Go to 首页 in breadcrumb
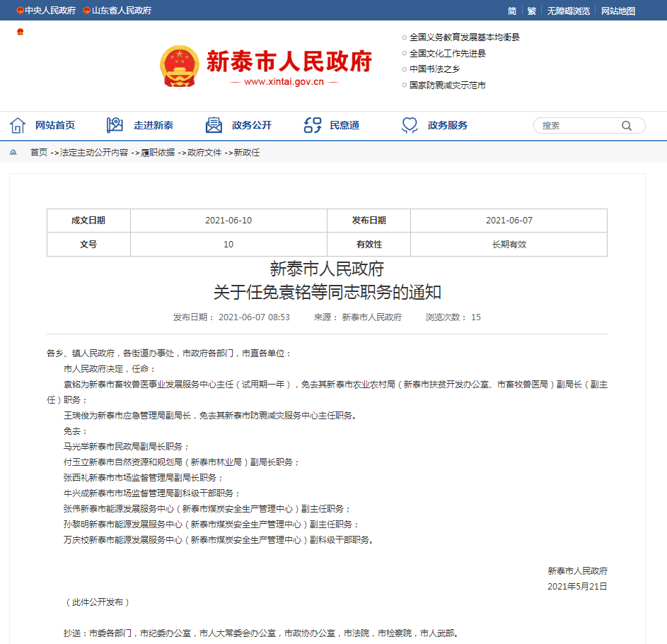The width and height of the screenshot is (667, 644). pyautogui.click(x=39, y=152)
